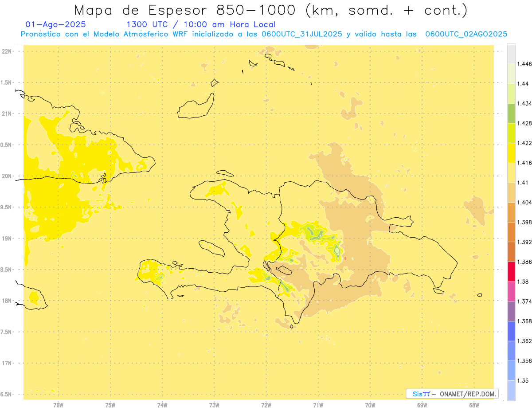The width and height of the screenshot is (532, 411).
Task: Click the "22N" latitude label
Action: click(x=7, y=51)
